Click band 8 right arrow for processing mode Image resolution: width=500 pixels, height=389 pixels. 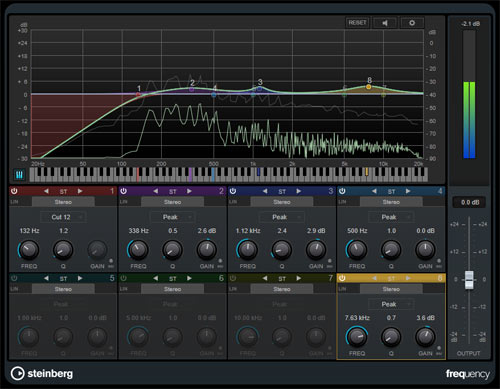tap(408, 278)
